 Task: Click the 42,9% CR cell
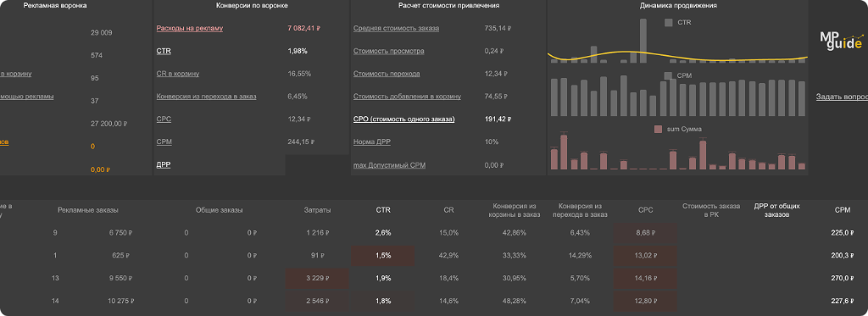pos(448,256)
